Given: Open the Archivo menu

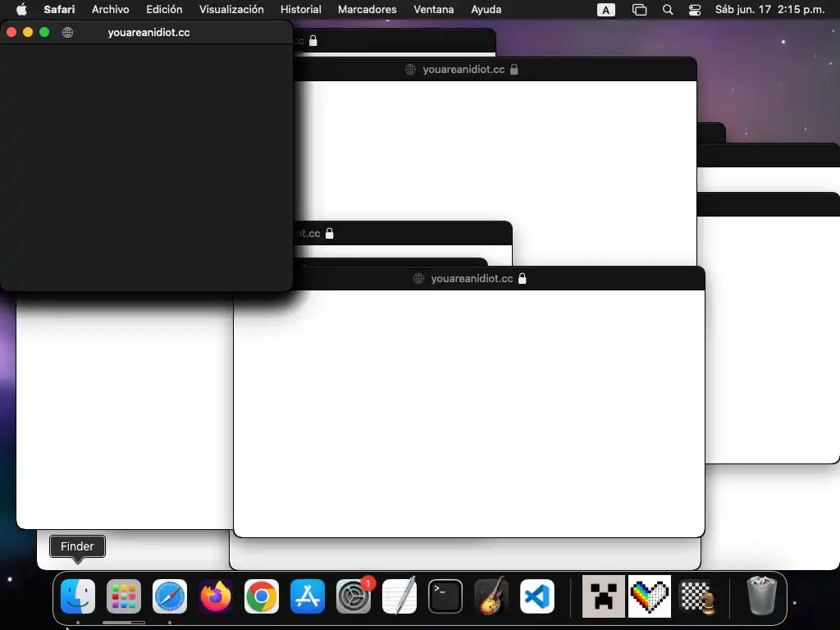Looking at the screenshot, I should 111,9.
